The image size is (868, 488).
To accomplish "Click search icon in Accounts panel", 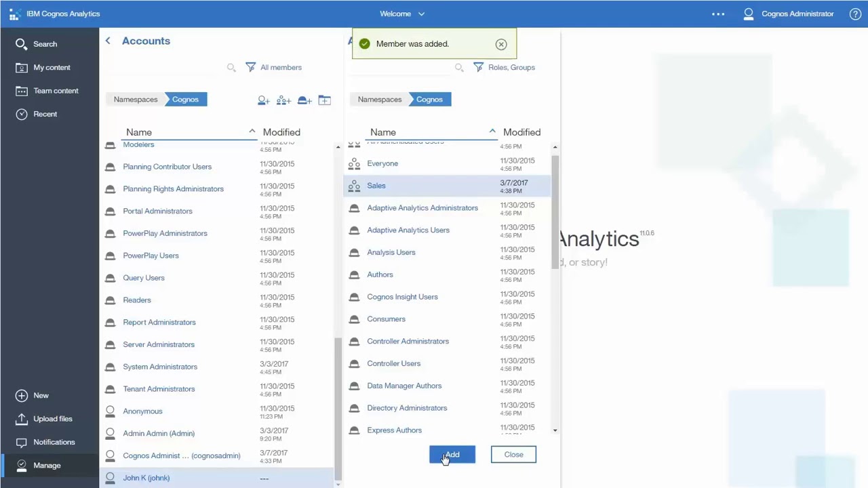I will pyautogui.click(x=231, y=67).
